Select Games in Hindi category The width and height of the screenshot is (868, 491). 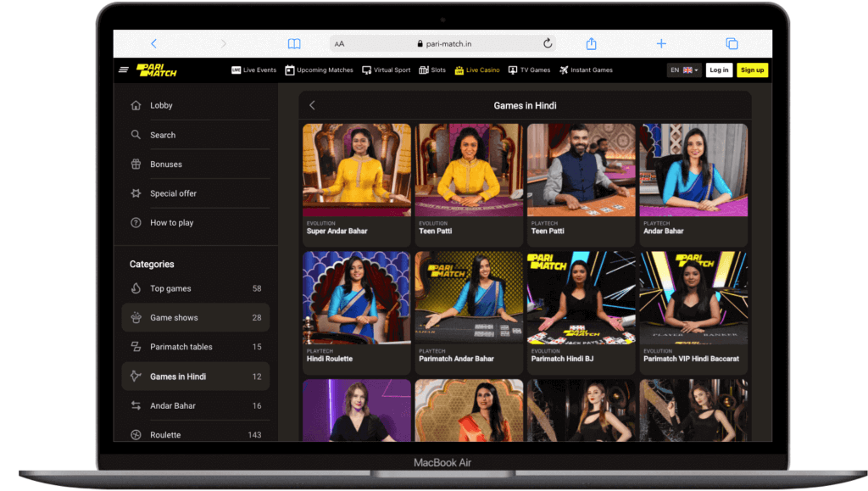pyautogui.click(x=196, y=377)
